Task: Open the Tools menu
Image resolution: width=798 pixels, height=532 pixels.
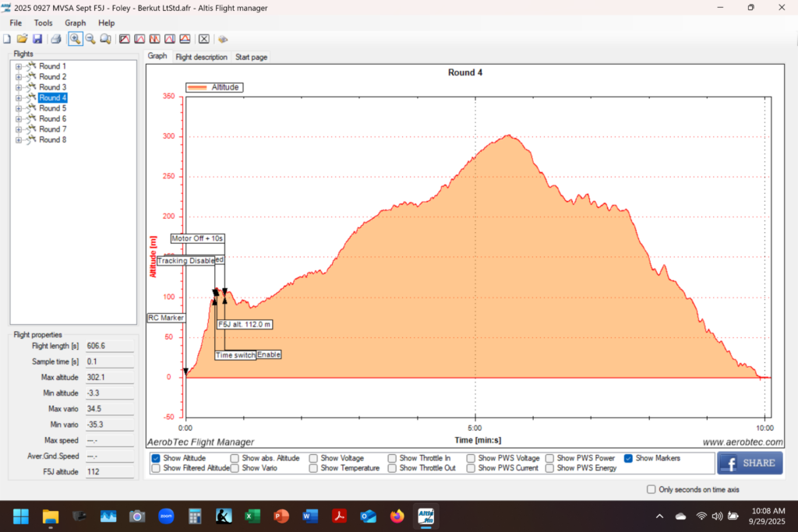Action: pos(43,23)
